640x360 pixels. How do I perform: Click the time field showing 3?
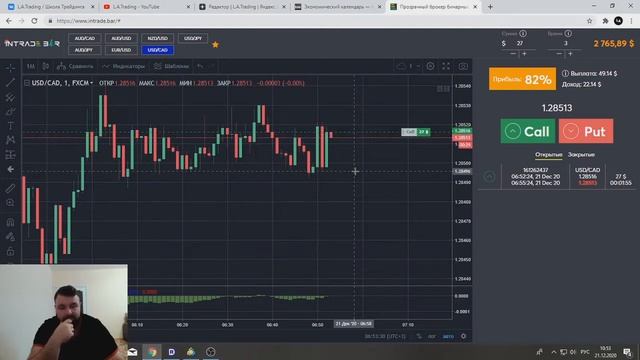[x=566, y=43]
